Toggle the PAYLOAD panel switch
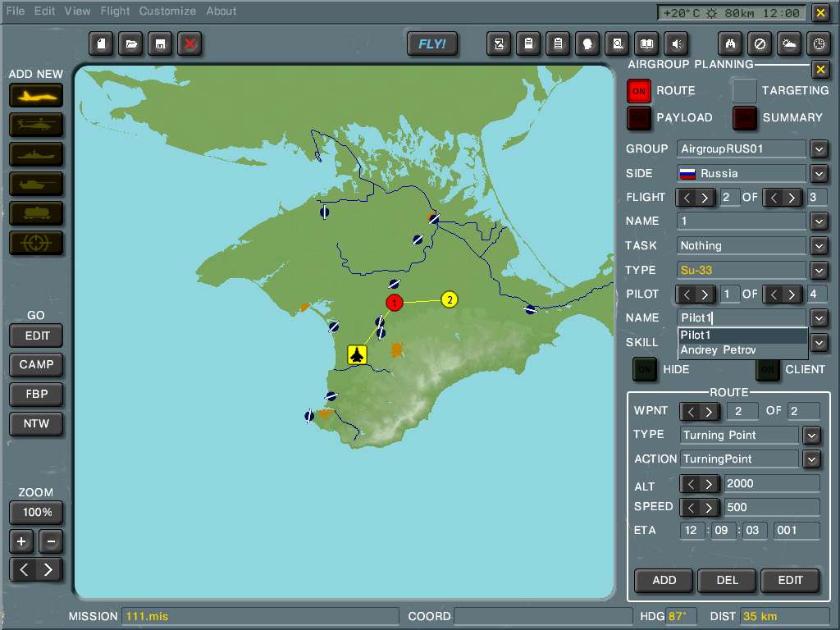The image size is (840, 630). pyautogui.click(x=639, y=118)
